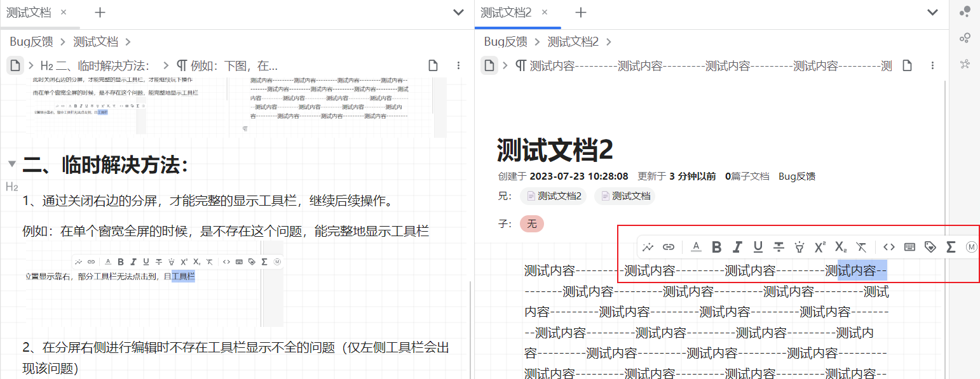The width and height of the screenshot is (980, 379).
Task: Click Bug反馈 label in document metadata line
Action: pyautogui.click(x=797, y=176)
